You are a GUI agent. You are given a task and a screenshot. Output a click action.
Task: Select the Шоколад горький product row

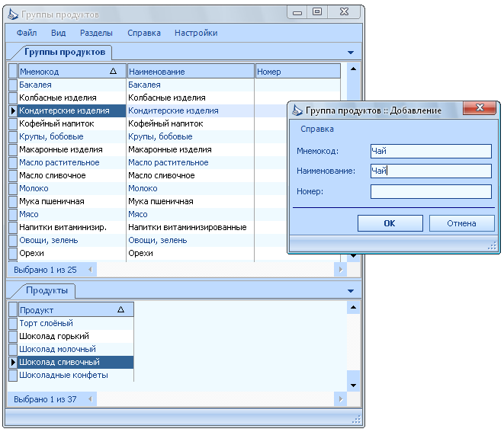tap(75, 336)
